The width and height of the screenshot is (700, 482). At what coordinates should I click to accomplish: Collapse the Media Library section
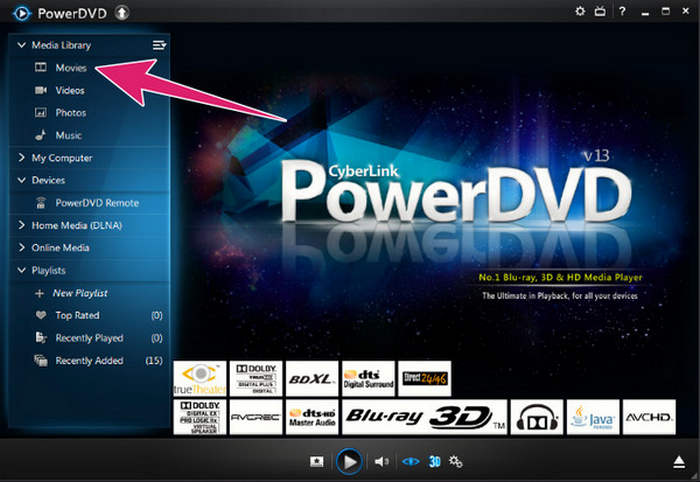[21, 45]
